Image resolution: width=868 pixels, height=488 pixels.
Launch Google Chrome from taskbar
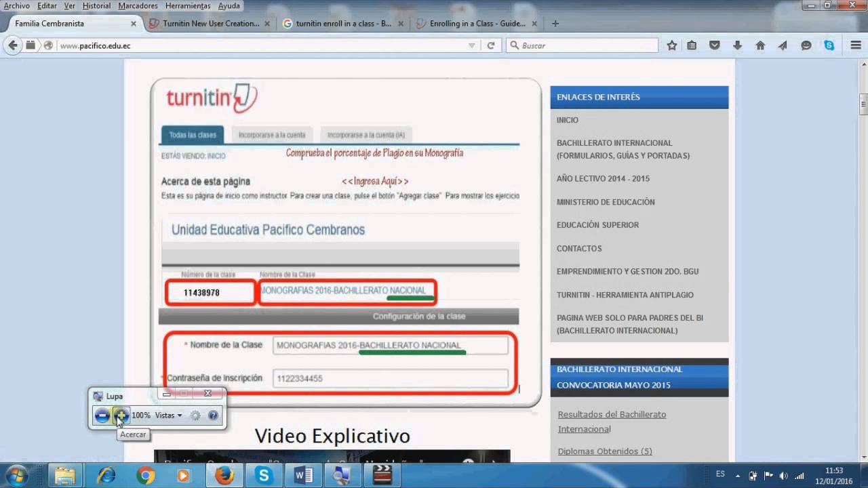point(145,476)
